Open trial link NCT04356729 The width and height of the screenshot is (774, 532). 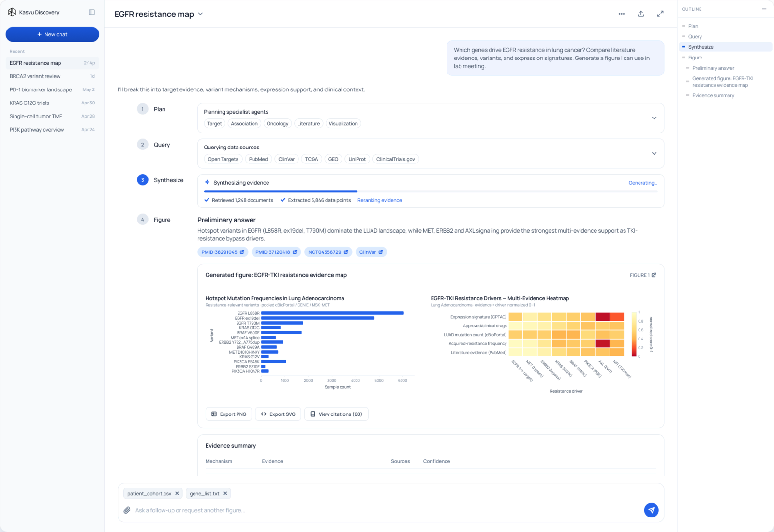[328, 252]
